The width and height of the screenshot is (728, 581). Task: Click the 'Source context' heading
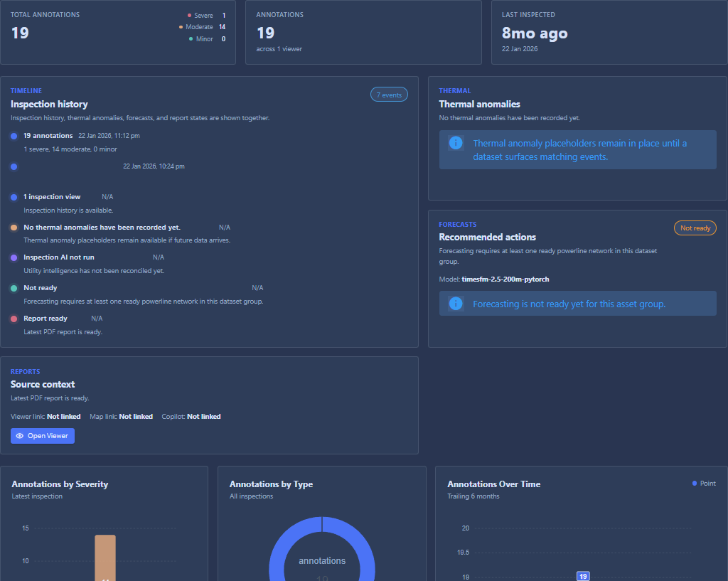(x=43, y=384)
